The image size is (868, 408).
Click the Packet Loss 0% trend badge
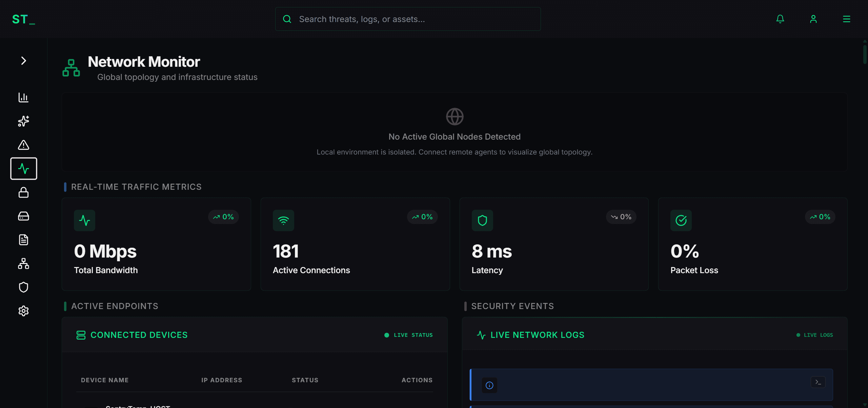click(x=820, y=217)
